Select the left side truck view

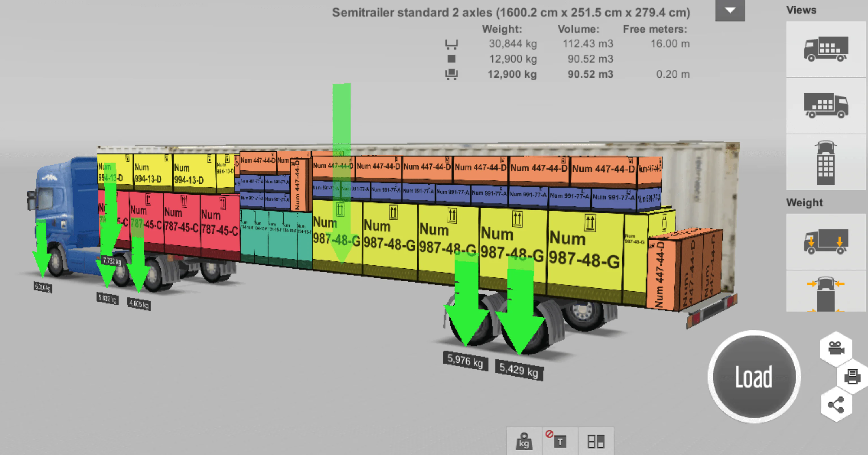tap(826, 49)
